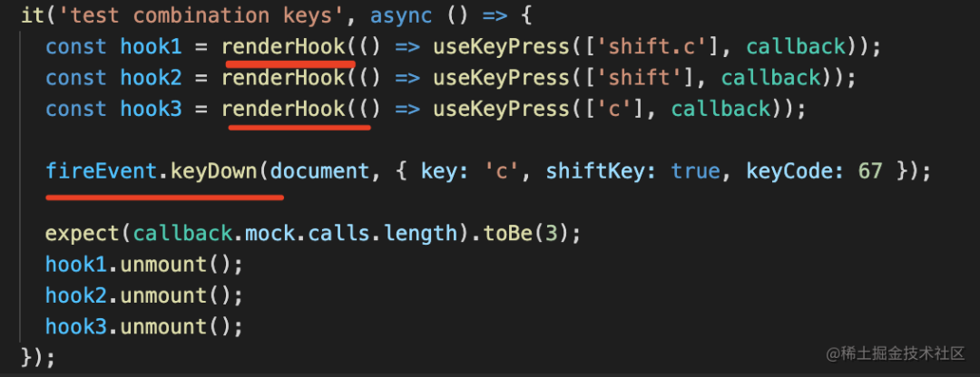Click the document argument
980x377 pixels.
point(320,171)
